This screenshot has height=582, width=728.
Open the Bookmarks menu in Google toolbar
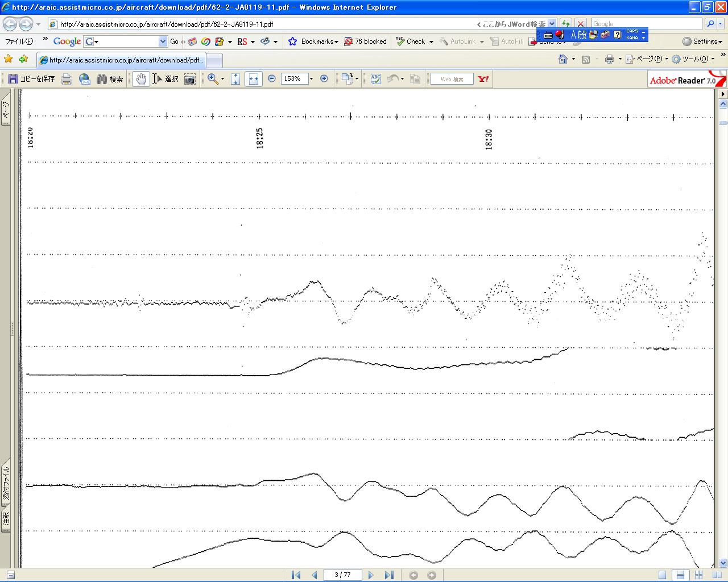tap(315, 41)
